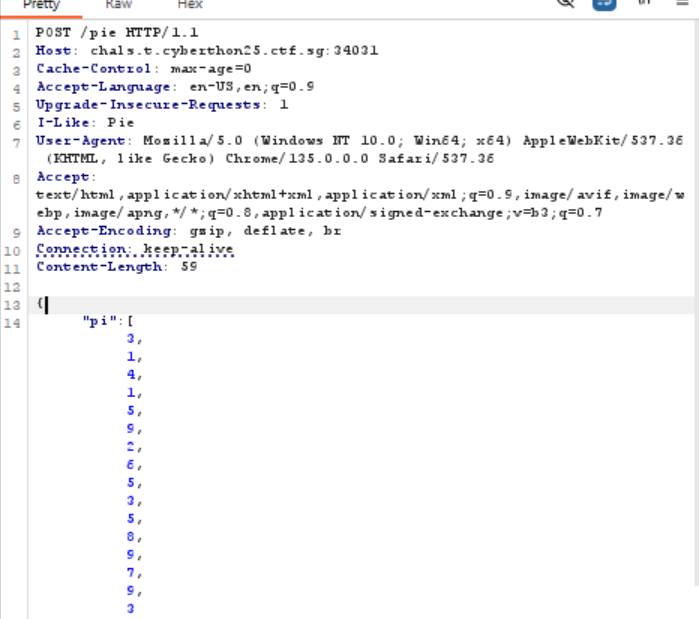Click the Mozilla/5.0 user agent text

coord(193,141)
